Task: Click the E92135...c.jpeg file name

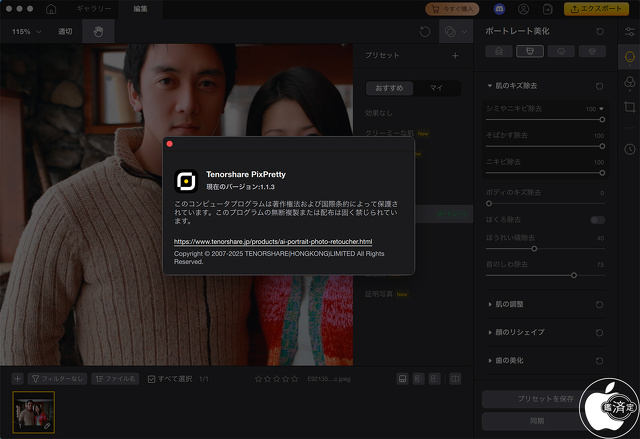Action: (x=329, y=379)
